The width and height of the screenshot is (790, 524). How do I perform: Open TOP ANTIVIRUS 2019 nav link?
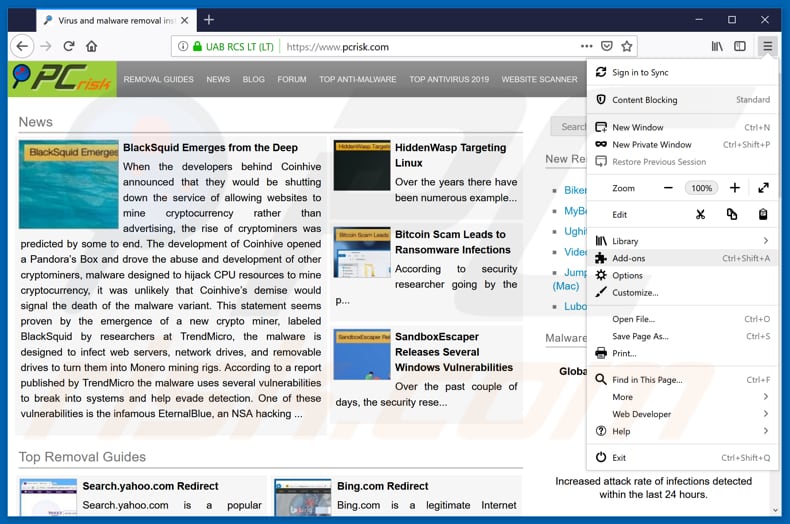point(449,79)
